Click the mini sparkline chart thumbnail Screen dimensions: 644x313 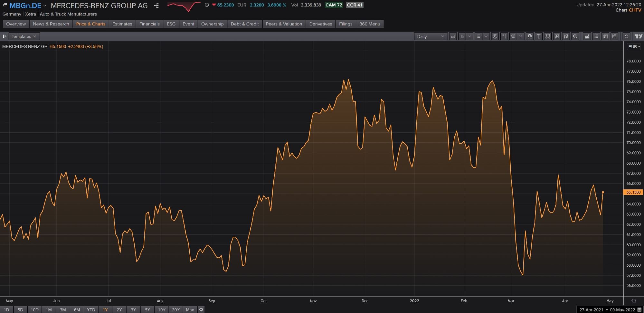tap(184, 6)
